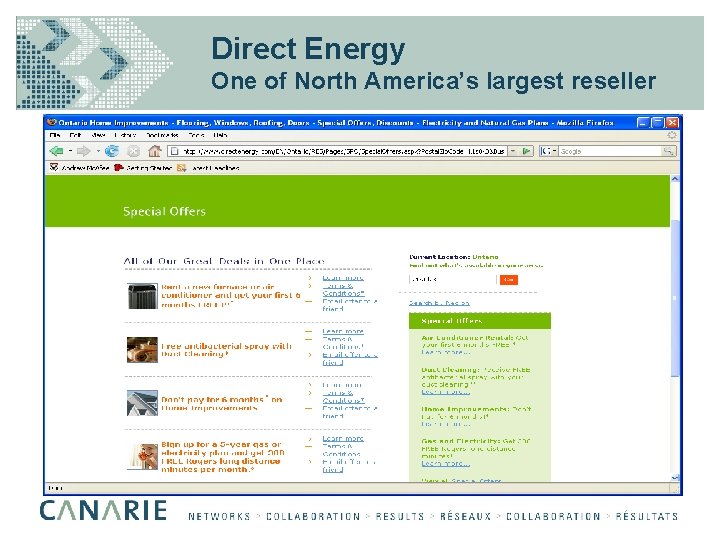Click the Free antibacterial spray offer headline
The image size is (720, 540).
coord(226,350)
